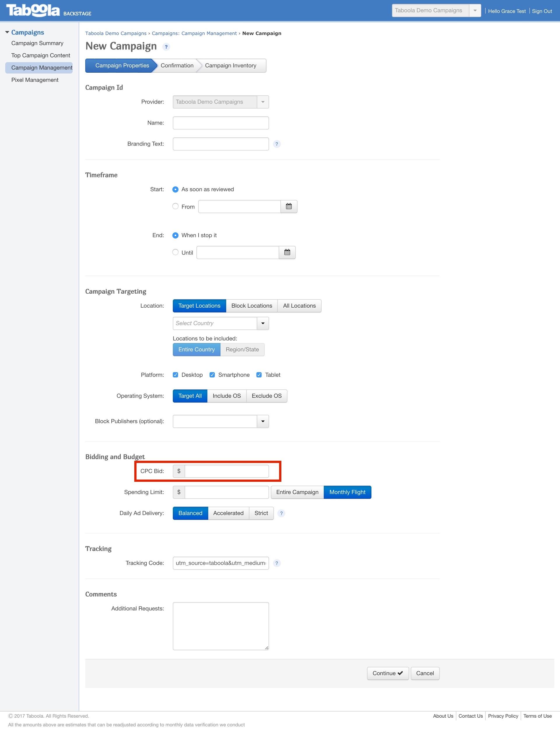Open the Terms of Use footer link
560x729 pixels.
(x=537, y=716)
